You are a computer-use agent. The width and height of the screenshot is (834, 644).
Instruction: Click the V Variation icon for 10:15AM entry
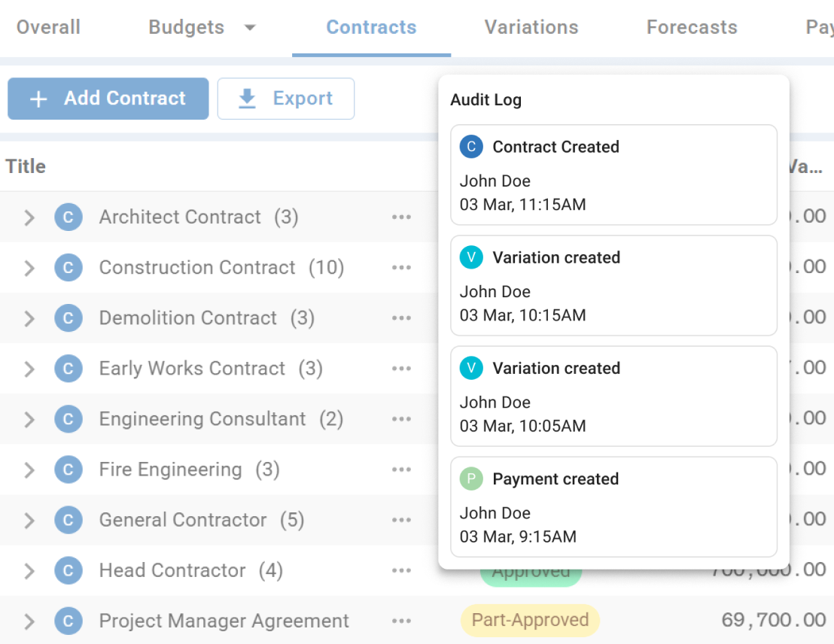[x=471, y=257]
